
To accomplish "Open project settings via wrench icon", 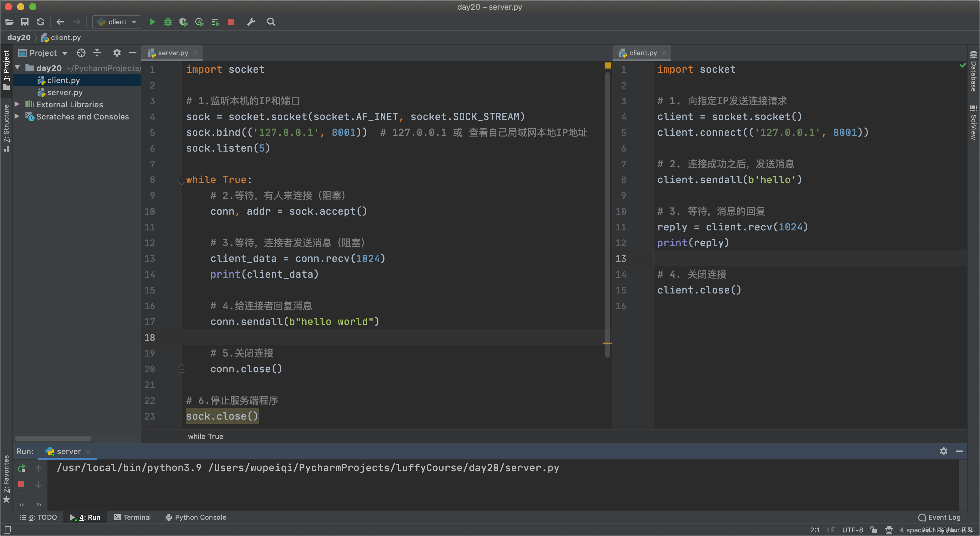I will pos(251,22).
